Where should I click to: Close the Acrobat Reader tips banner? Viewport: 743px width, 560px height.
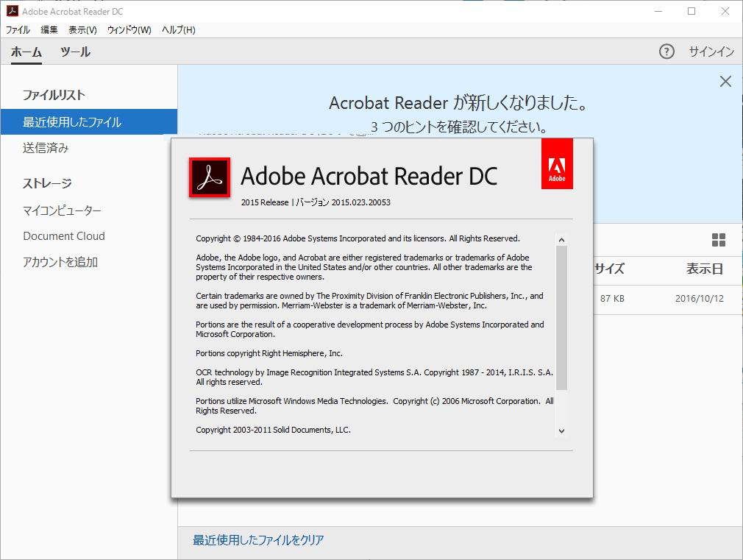725,82
